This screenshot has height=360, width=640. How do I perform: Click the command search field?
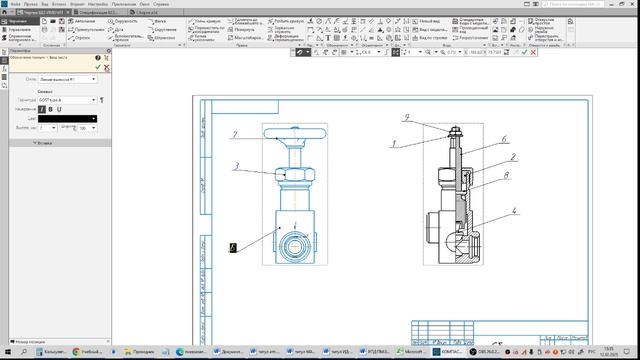pyautogui.click(x=574, y=4)
